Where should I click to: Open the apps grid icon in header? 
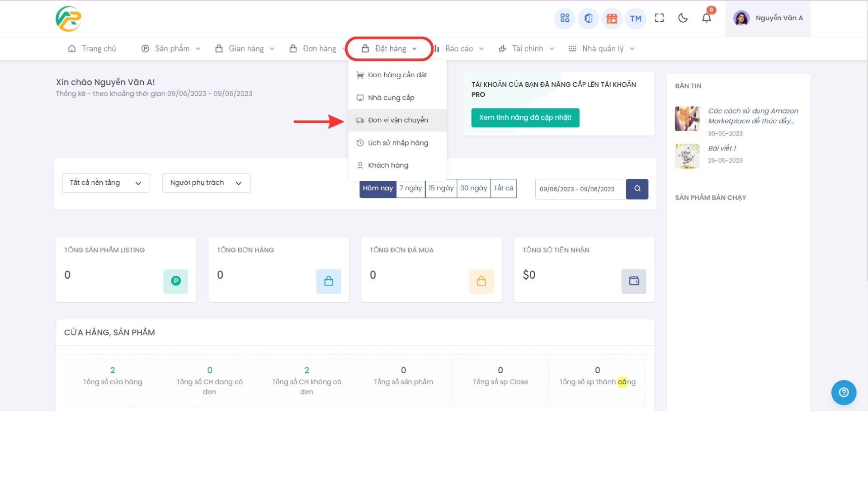point(565,18)
